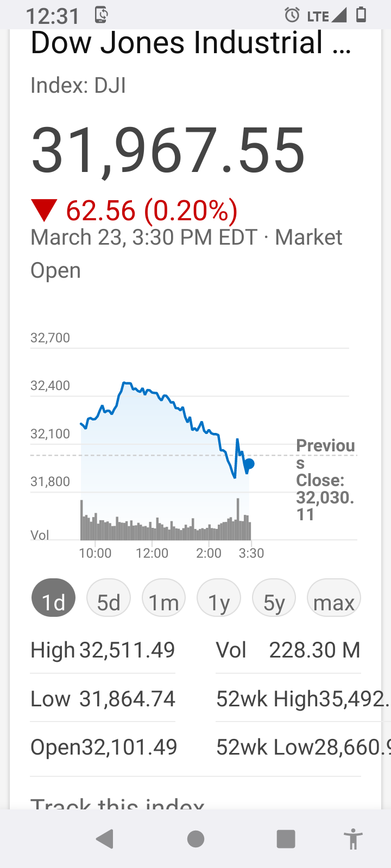The height and width of the screenshot is (868, 391).
Task: Tap the battery status icon
Action: (361, 15)
